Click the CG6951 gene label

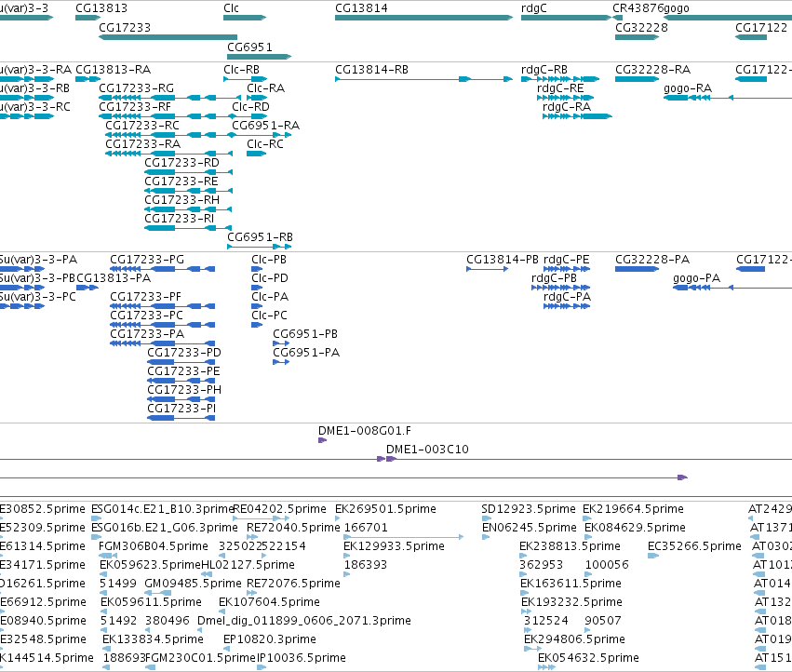[249, 47]
